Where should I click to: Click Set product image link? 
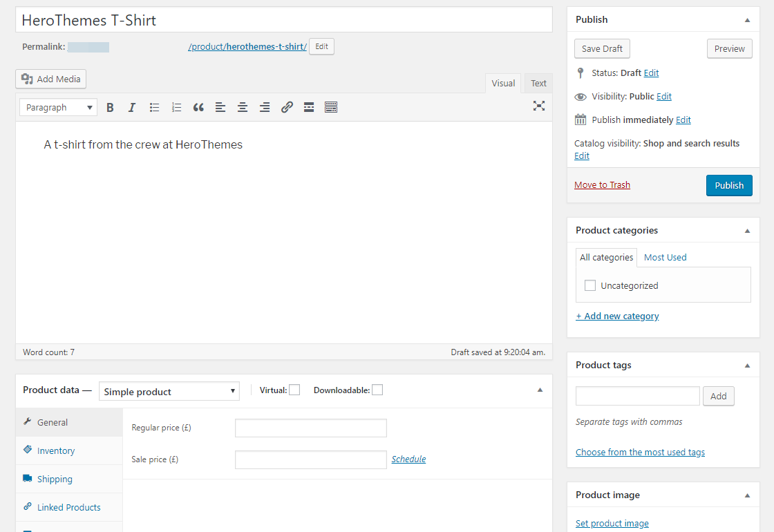pos(612,523)
